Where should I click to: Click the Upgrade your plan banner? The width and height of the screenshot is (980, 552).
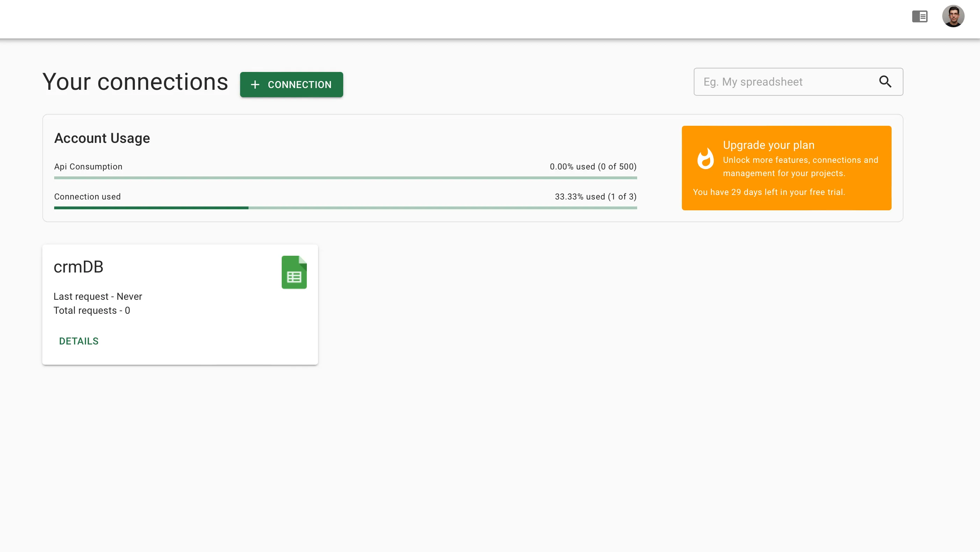tap(786, 168)
